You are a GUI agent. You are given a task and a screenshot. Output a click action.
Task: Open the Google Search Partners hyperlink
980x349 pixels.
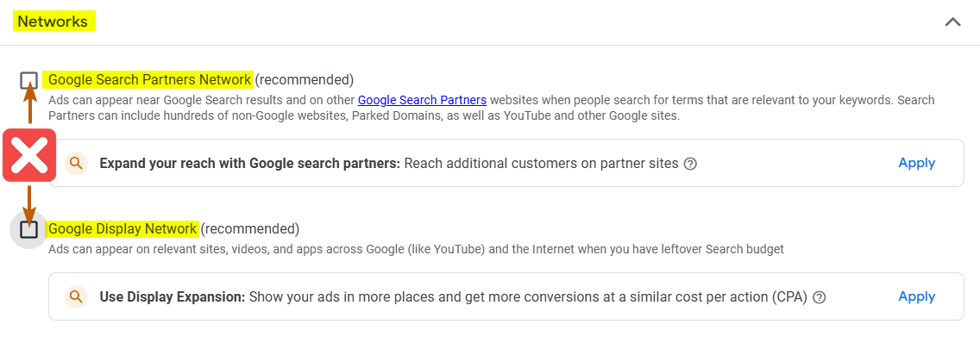click(x=422, y=100)
